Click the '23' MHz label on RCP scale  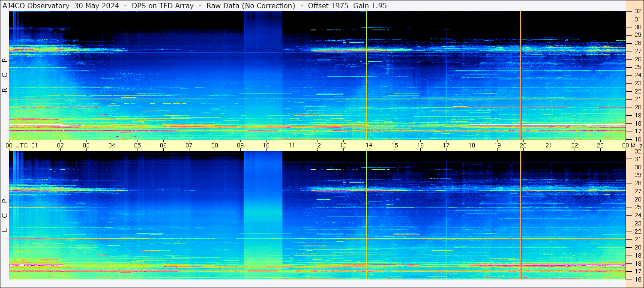point(637,83)
